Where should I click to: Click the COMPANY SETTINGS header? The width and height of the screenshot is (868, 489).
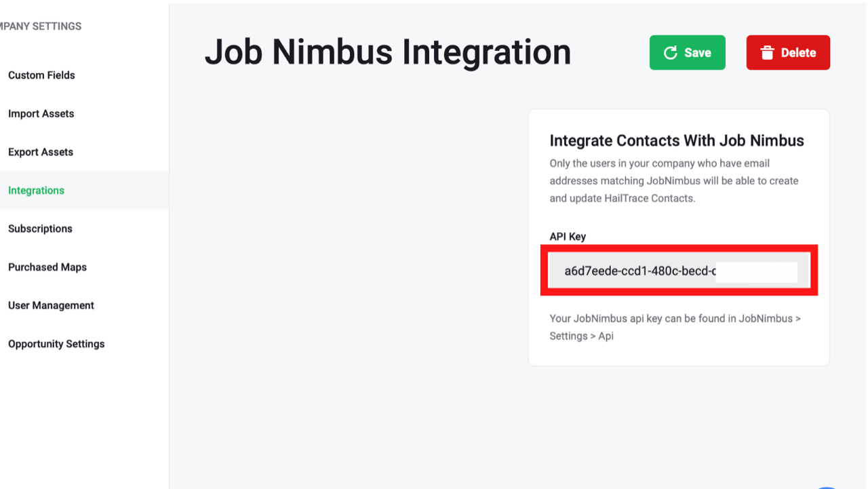tap(41, 26)
